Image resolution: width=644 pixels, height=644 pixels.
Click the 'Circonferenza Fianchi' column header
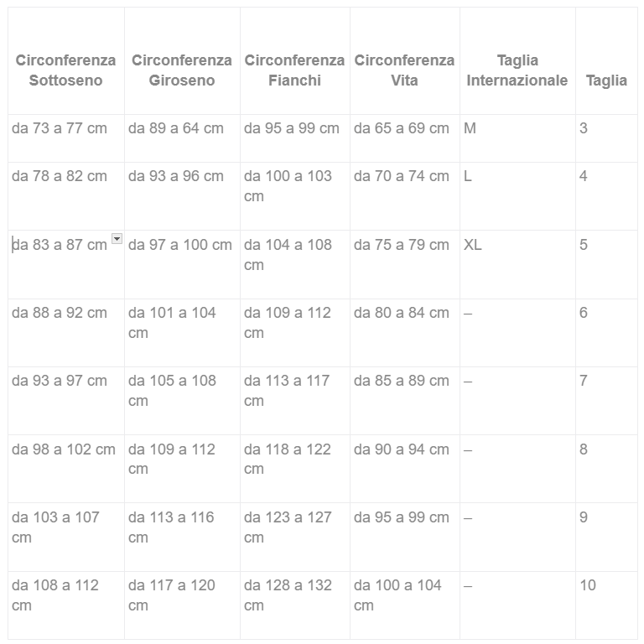(294, 70)
